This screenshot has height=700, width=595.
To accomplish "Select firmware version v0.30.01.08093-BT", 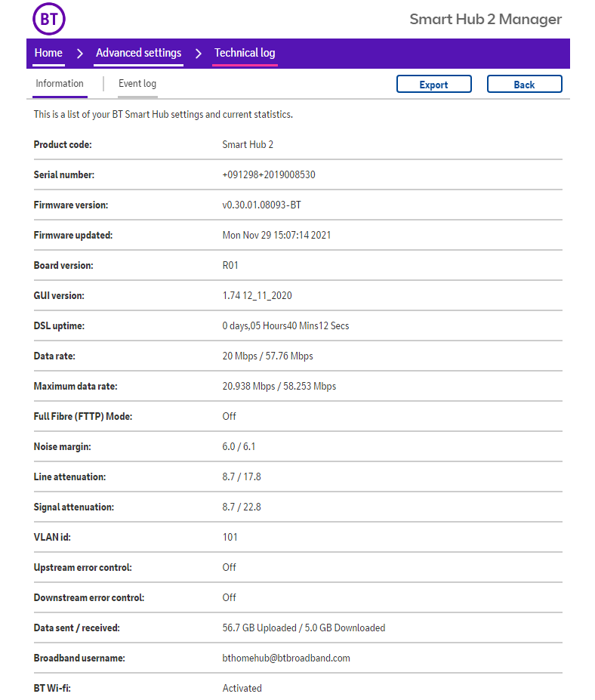I will pos(261,205).
